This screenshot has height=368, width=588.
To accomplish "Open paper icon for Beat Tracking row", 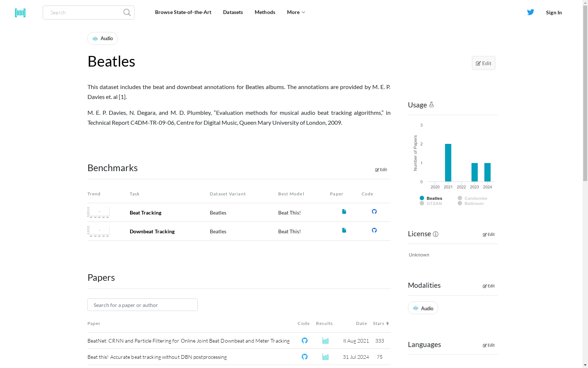I will (x=344, y=212).
